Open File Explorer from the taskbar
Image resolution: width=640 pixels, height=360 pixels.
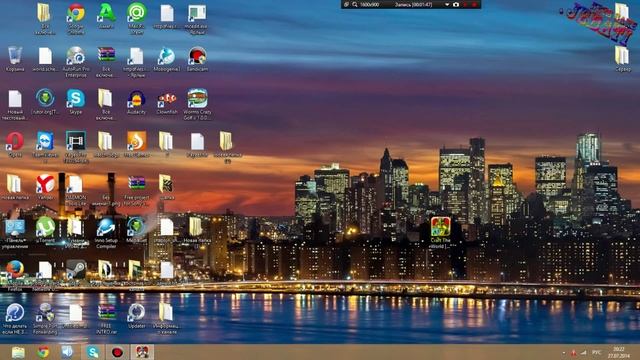tap(18, 352)
